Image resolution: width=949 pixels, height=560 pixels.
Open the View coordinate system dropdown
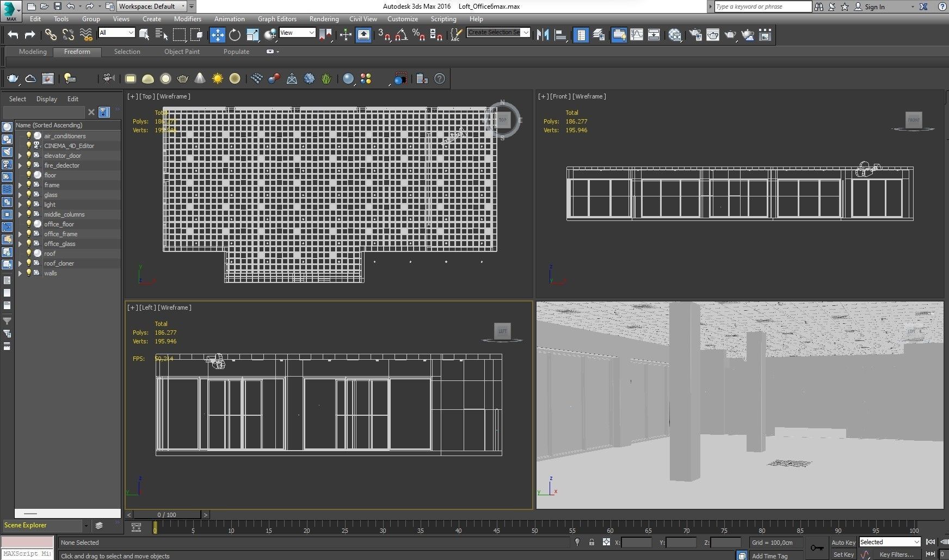click(x=297, y=33)
